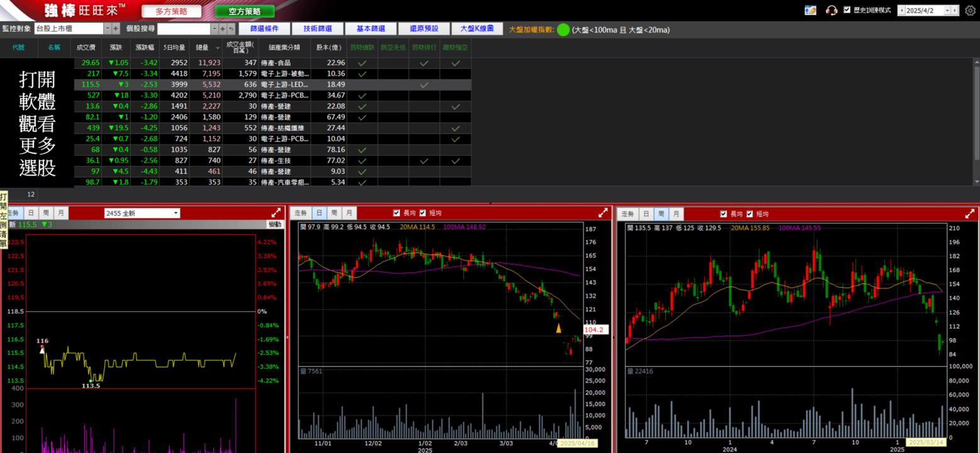Expand the weekly K-line chart panel to fullscreen

969,214
